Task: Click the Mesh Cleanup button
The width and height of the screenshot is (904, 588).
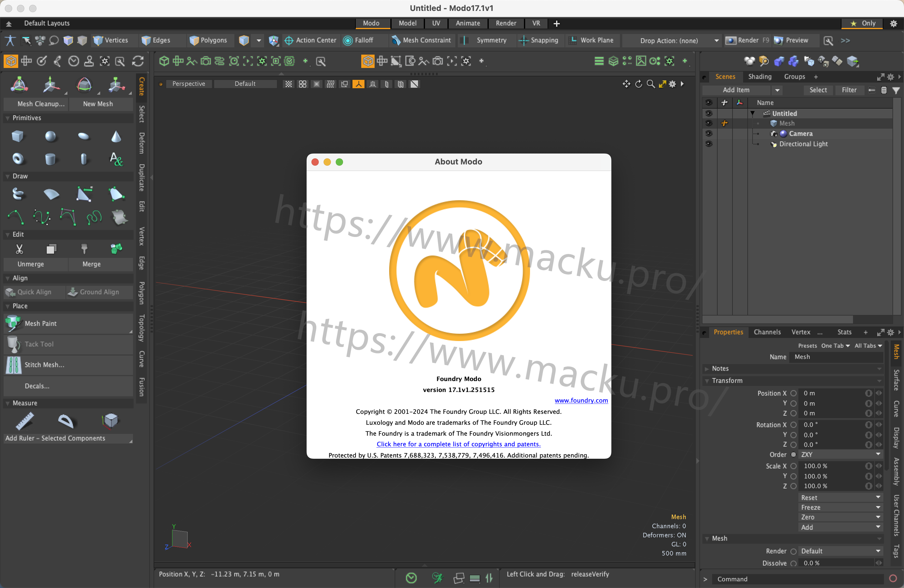Action: [x=36, y=104]
